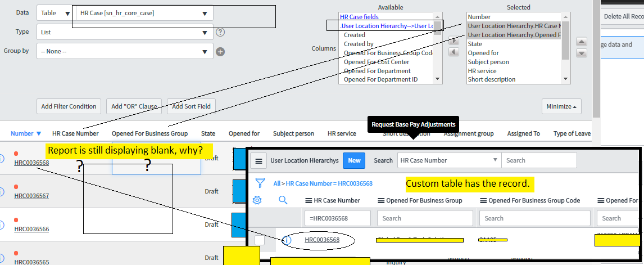Click the Add "OR" Clause button
The image size is (644, 265).
[x=134, y=106]
